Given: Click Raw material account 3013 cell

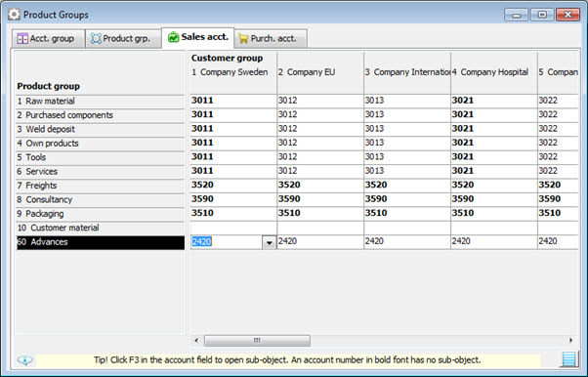Looking at the screenshot, I should pyautogui.click(x=407, y=101).
